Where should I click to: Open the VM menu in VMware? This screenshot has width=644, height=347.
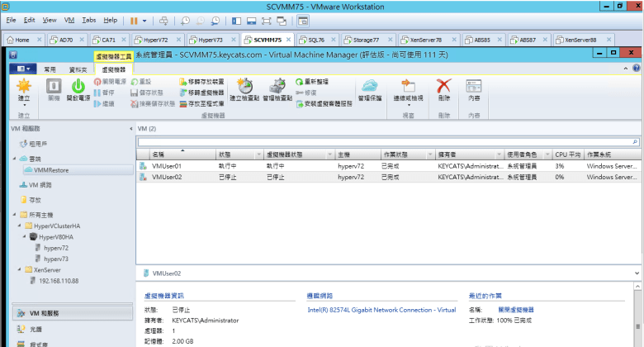pos(70,19)
